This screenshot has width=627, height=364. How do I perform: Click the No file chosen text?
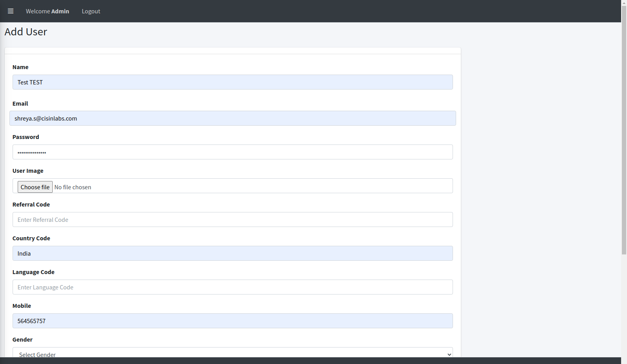[x=73, y=187]
